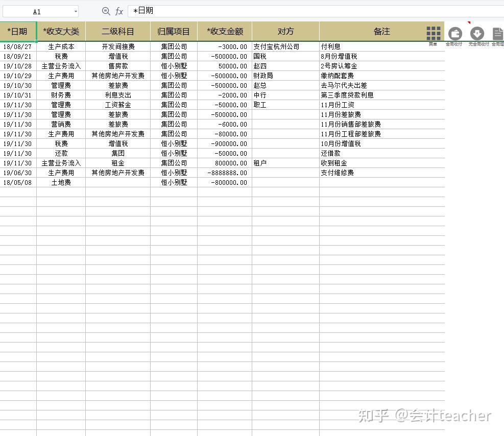Select the 赵四 counterparty cell
The height and width of the screenshot is (436, 504).
[x=286, y=66]
